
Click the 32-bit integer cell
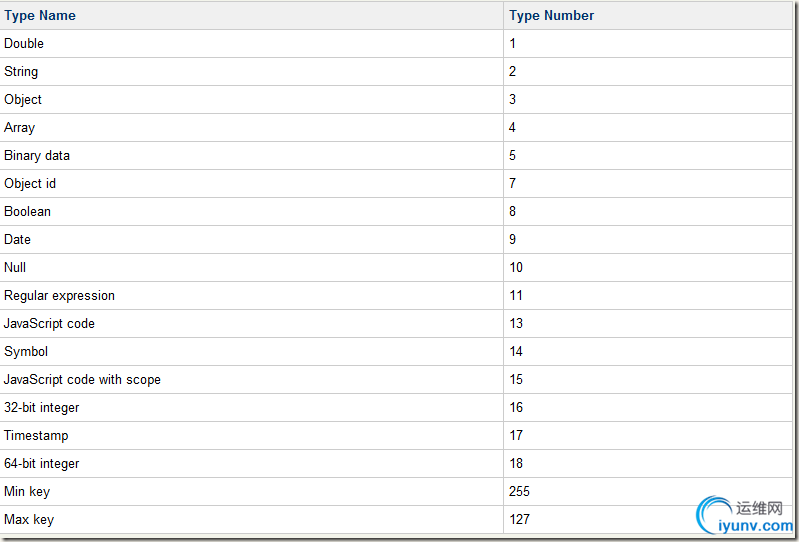(42, 408)
